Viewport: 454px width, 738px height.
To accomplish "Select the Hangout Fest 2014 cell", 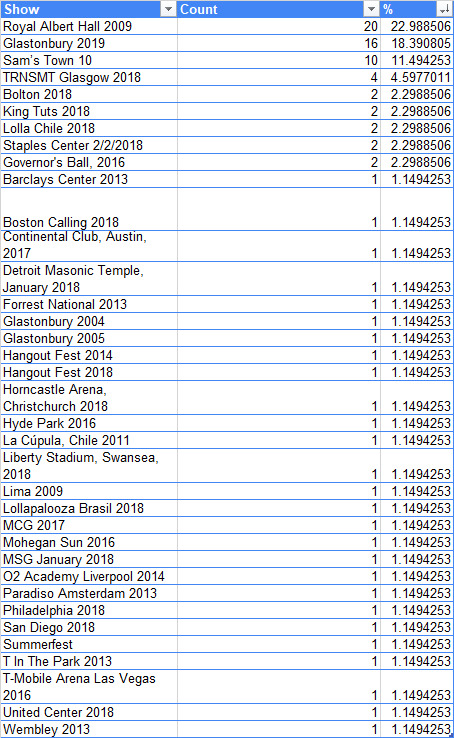I will click(x=89, y=355).
